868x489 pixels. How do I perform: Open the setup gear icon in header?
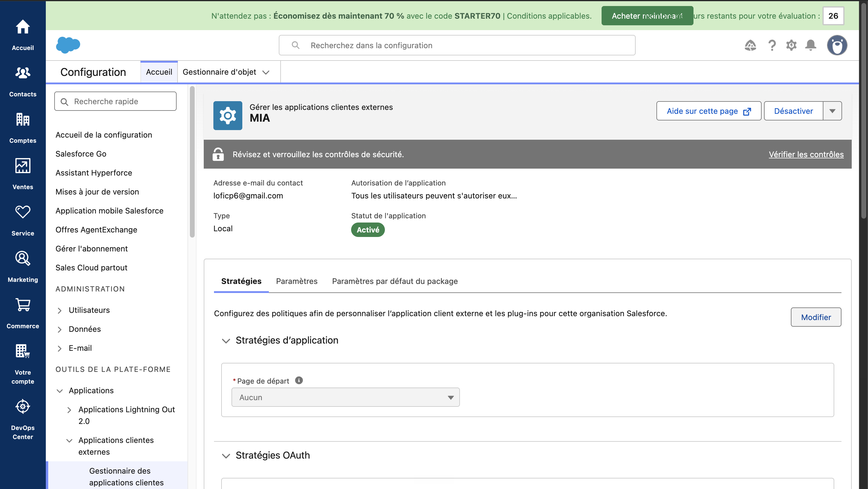(x=791, y=45)
